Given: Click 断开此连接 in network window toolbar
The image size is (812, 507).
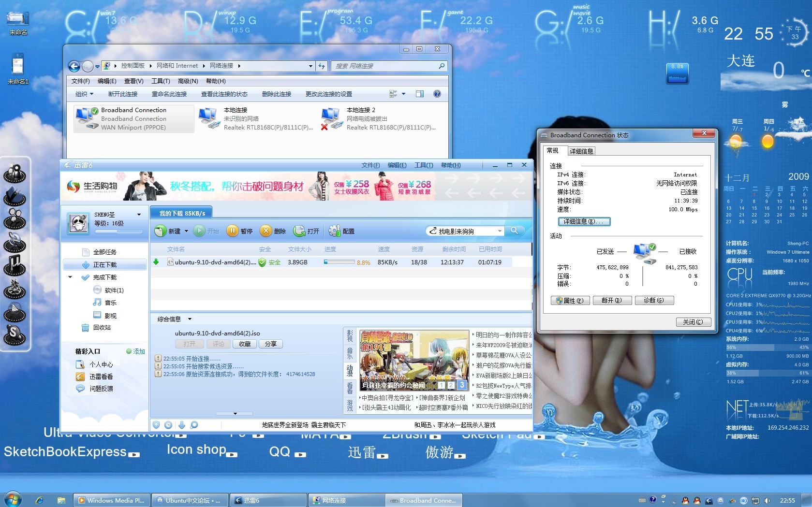Looking at the screenshot, I should 123,94.
